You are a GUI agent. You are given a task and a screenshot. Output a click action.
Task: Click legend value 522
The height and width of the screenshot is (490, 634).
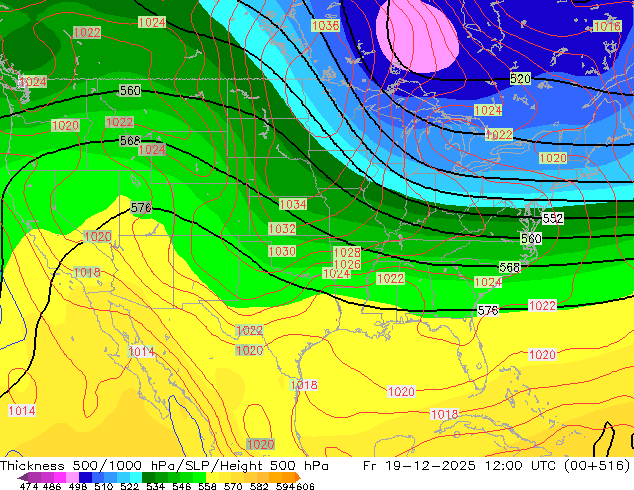[129, 486]
